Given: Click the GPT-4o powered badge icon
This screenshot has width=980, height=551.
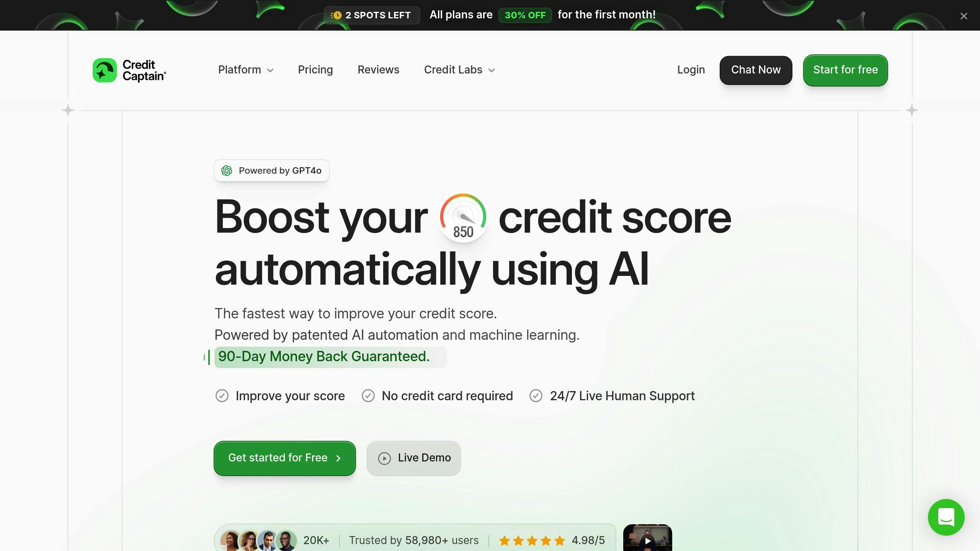Looking at the screenshot, I should 227,171.
